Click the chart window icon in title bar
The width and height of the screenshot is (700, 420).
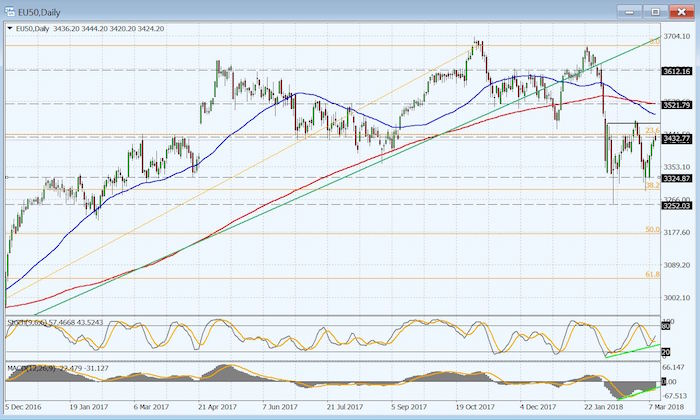pos(10,11)
